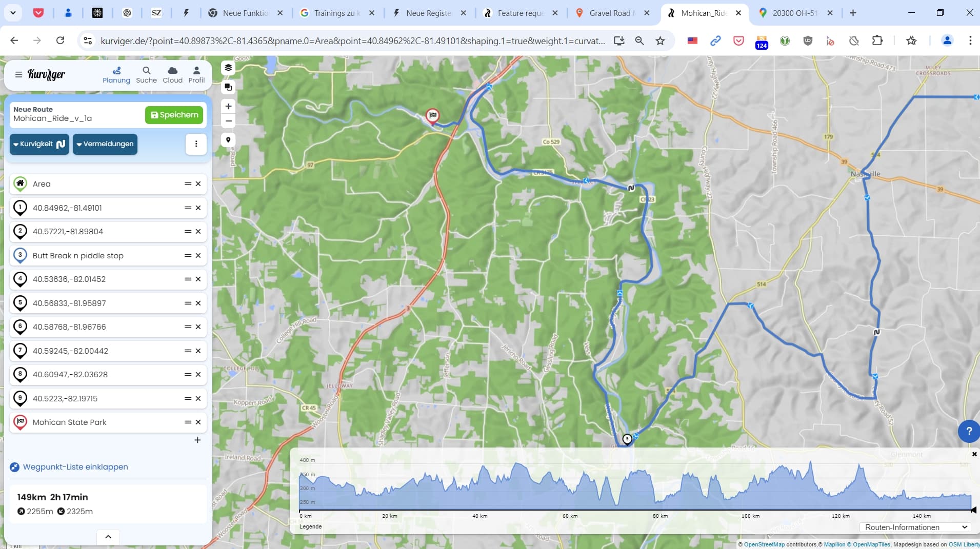Image resolution: width=980 pixels, height=549 pixels.
Task: Add a new waypoint with plus icon
Action: point(197,440)
